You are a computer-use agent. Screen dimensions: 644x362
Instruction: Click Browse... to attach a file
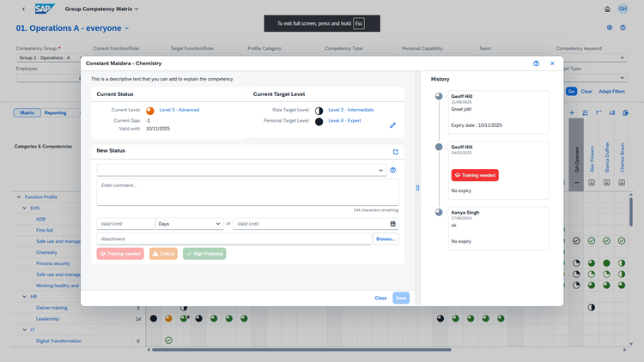[x=386, y=238]
